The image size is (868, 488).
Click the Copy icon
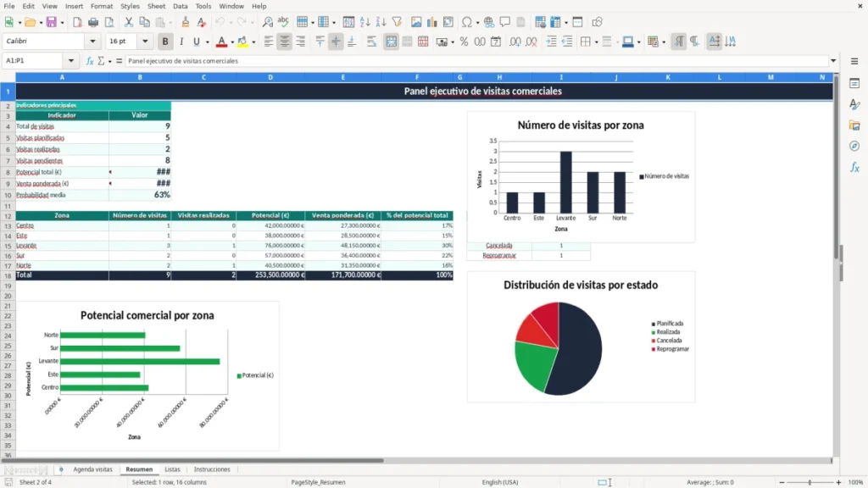point(144,22)
